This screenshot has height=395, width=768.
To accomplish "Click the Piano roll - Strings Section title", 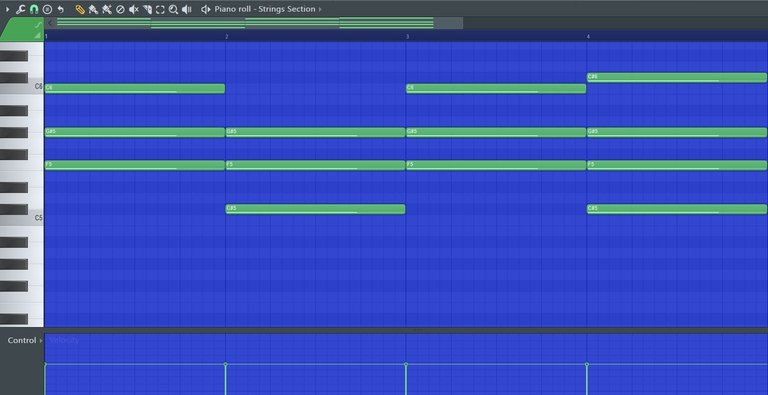I will click(264, 9).
